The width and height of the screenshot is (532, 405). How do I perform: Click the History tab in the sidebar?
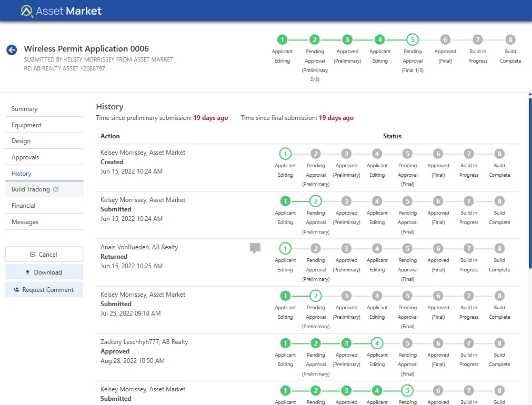tap(22, 174)
